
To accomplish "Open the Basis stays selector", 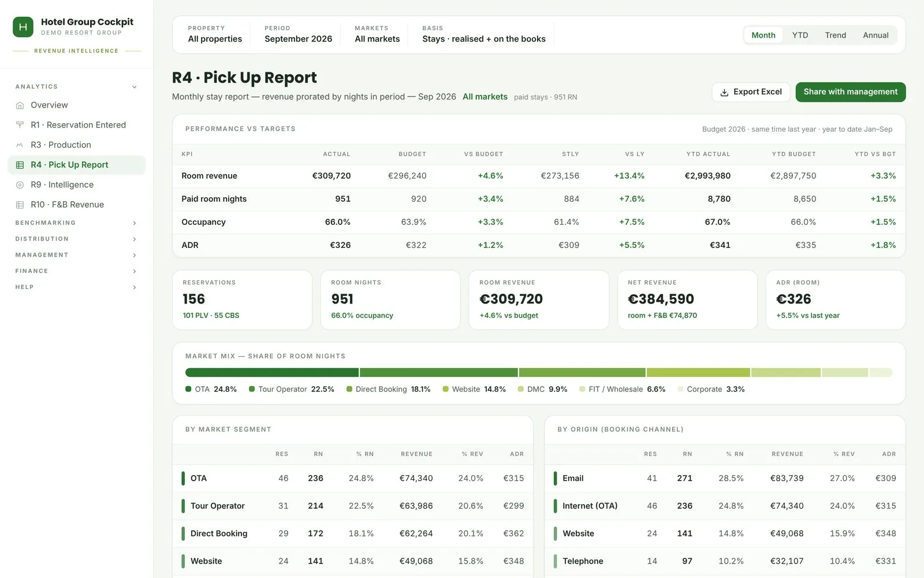I will [x=484, y=34].
